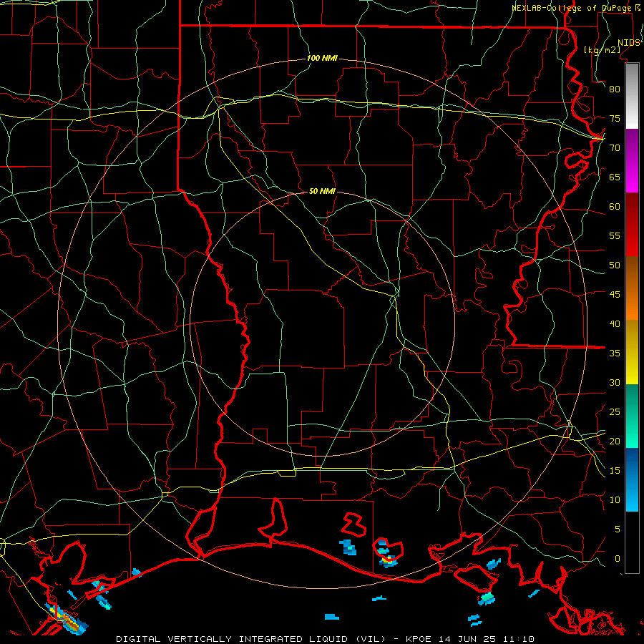644x644 pixels.
Task: Click the scale value 5
Action: click(x=618, y=530)
